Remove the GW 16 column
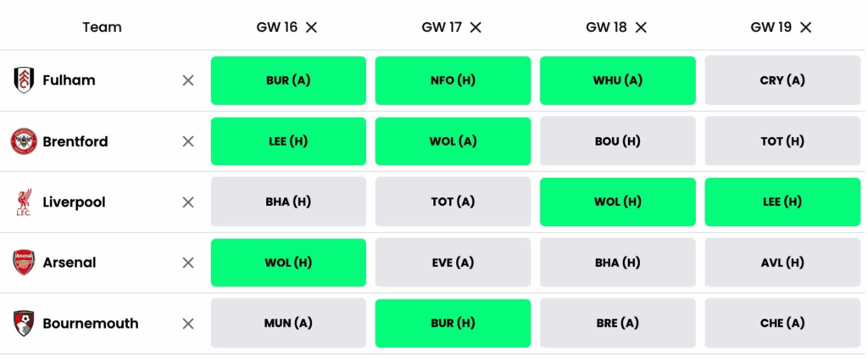This screenshot has height=359, width=868. [x=312, y=27]
